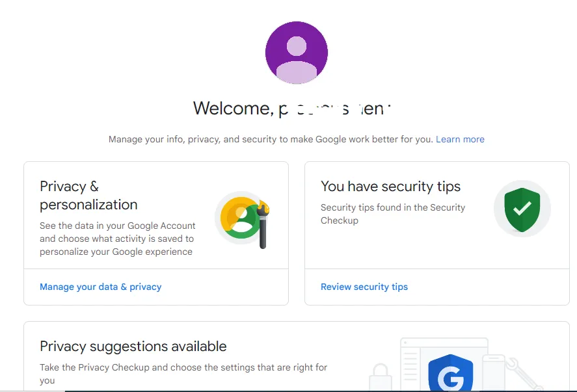Click description See the data in your Google Account

(117, 239)
